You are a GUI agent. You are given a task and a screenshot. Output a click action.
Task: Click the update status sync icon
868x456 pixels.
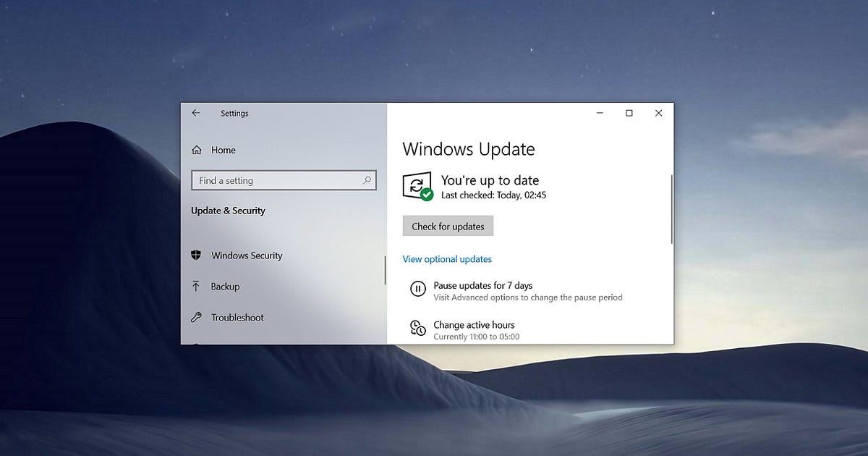click(417, 187)
